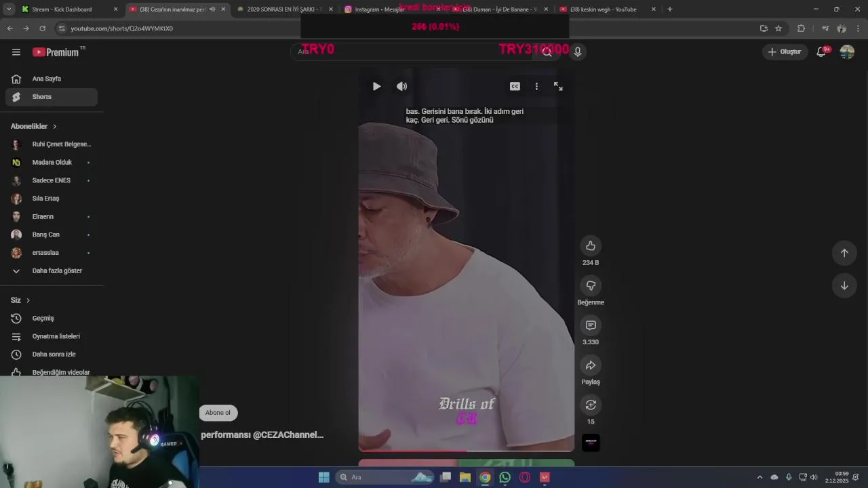
Task: Select Shorts in the sidebar
Action: [x=52, y=97]
